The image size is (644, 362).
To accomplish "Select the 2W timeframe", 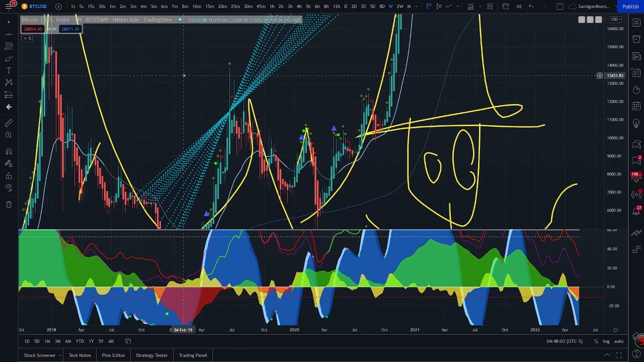I will pos(399,7).
